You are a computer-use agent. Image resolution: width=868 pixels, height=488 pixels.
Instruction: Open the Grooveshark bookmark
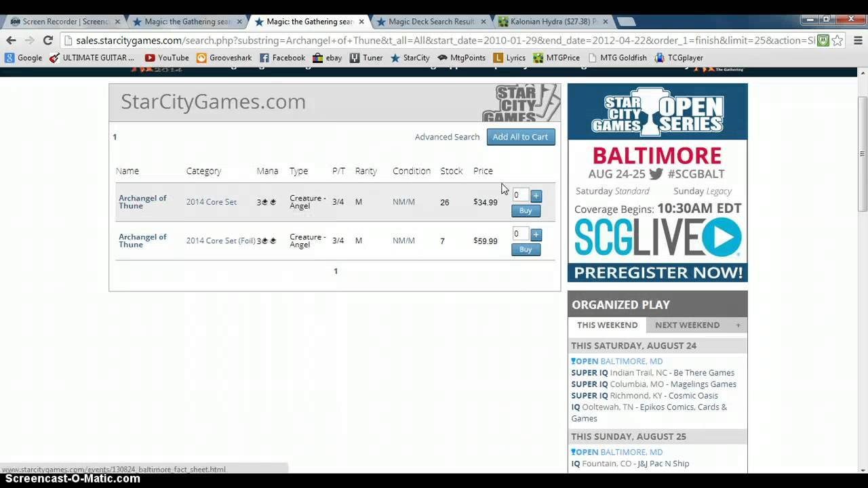pos(224,58)
